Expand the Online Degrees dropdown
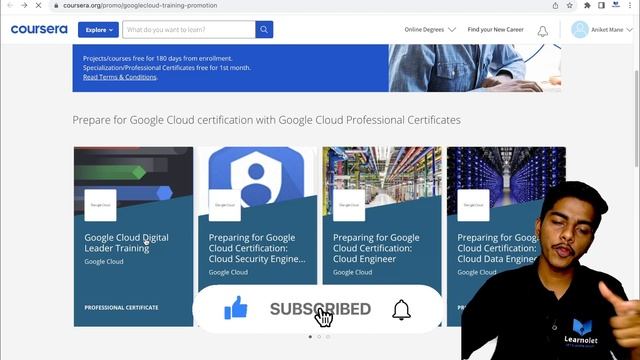Screen dimensions: 640x360 430,29
